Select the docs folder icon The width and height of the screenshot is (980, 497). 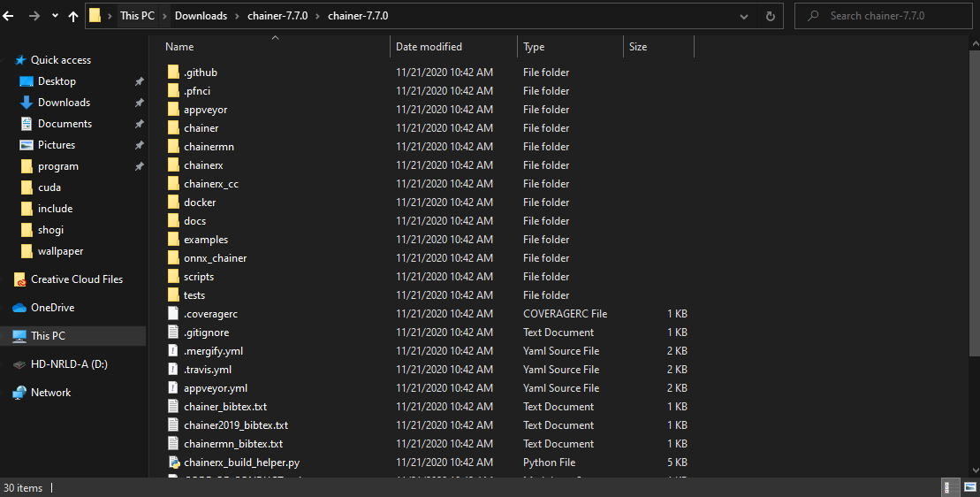[x=173, y=221]
